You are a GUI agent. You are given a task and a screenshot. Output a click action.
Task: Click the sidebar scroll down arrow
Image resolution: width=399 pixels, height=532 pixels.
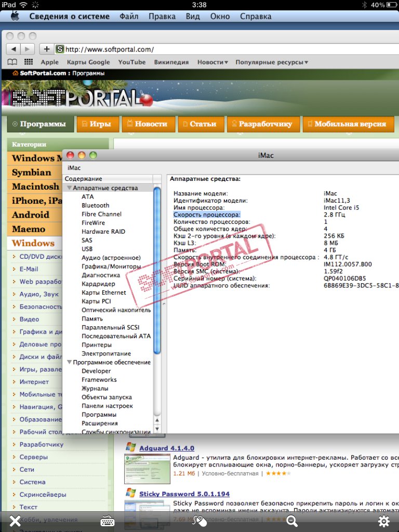(x=157, y=429)
